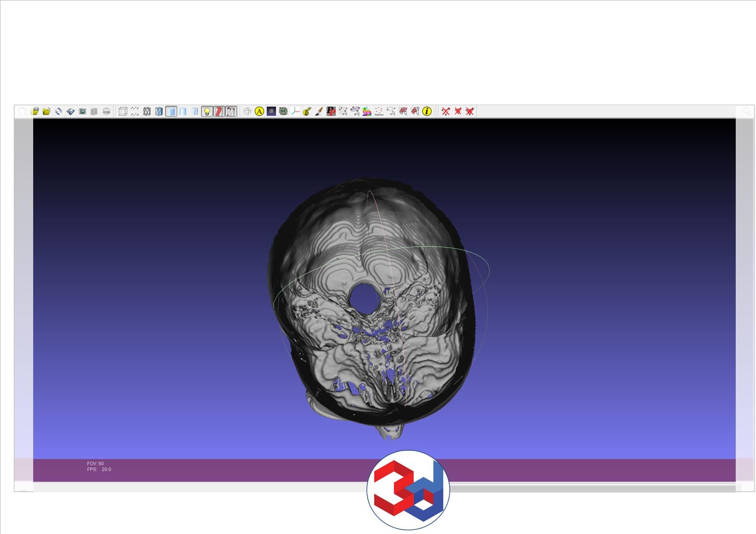Delete selected faces red X icon
The height and width of the screenshot is (534, 756).
[458, 112]
